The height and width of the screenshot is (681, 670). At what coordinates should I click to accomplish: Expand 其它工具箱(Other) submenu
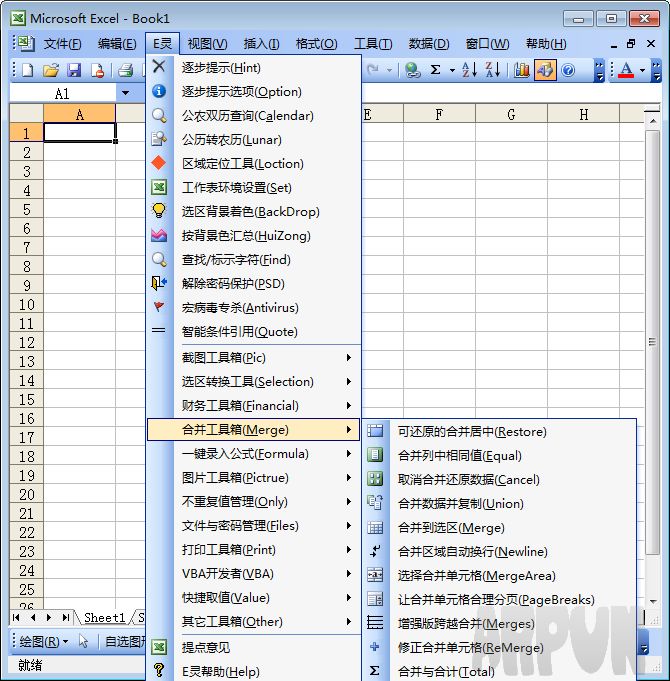pyautogui.click(x=254, y=622)
